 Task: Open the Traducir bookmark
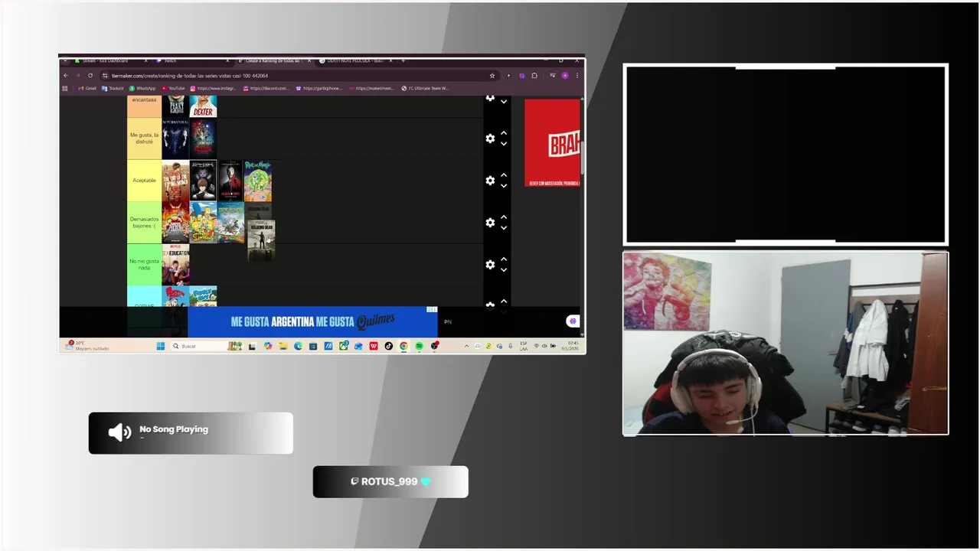click(113, 88)
